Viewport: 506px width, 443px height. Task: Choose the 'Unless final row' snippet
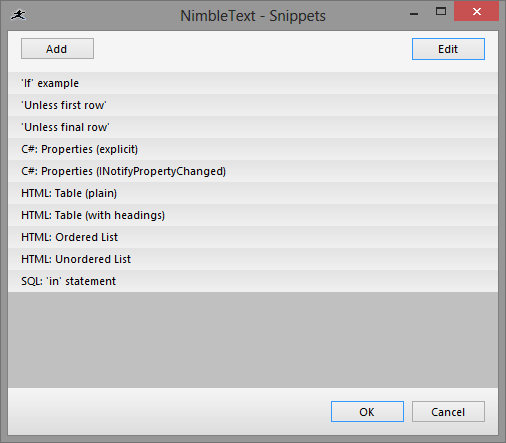[253, 127]
